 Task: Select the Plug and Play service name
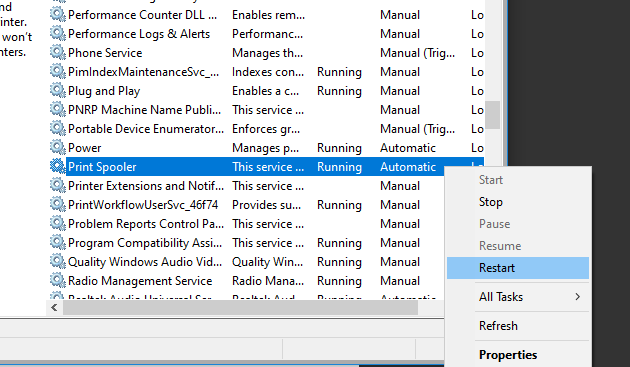[x=104, y=91]
